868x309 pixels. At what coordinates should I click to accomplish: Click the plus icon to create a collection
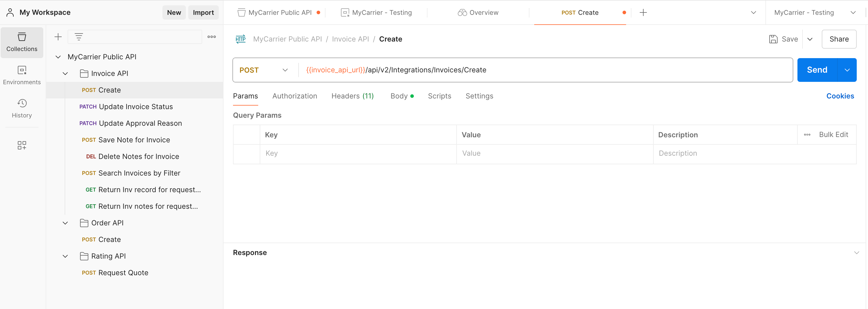coord(58,37)
